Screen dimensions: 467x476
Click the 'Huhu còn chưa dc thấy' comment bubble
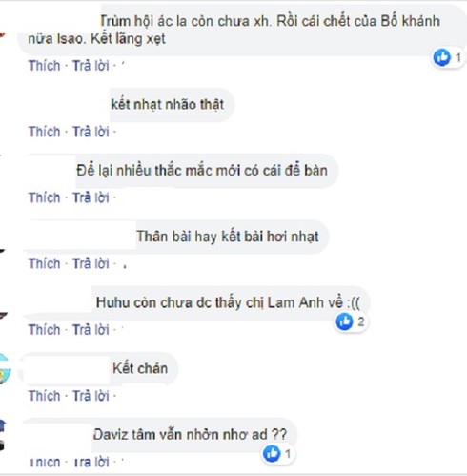click(x=195, y=303)
